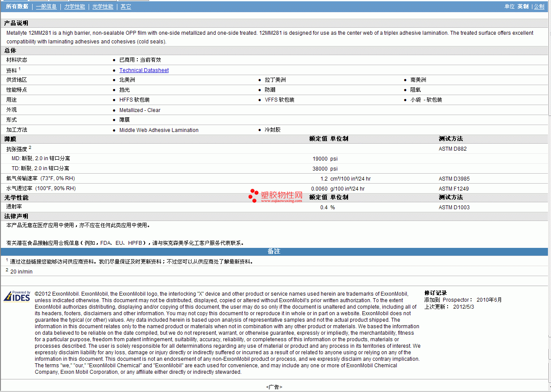The height and width of the screenshot is (392, 551).
Task: Select the 所有数据 tab
Action: tap(17, 7)
